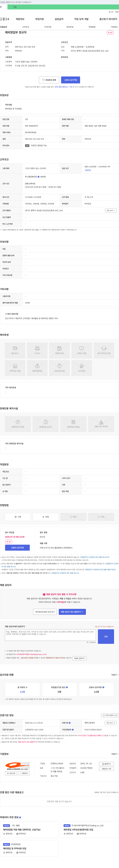Viewport: 119px width, 868px height.
Task: Open the 직업 능력 개발 menu
Action: [81, 19]
